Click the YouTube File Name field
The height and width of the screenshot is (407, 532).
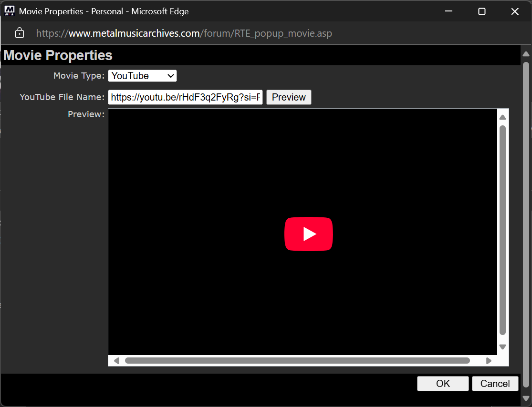click(x=185, y=97)
